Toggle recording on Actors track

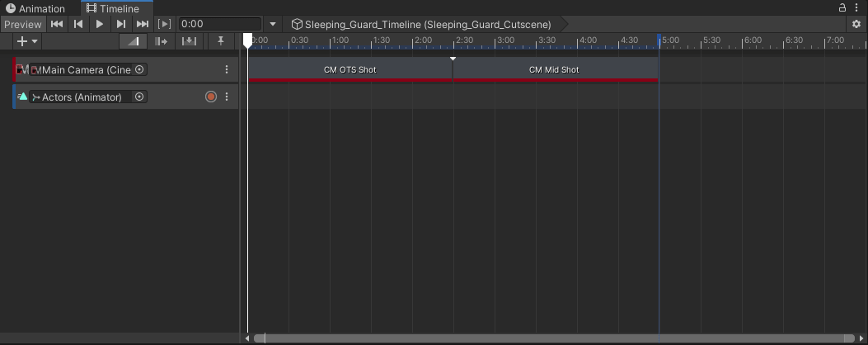(211, 97)
